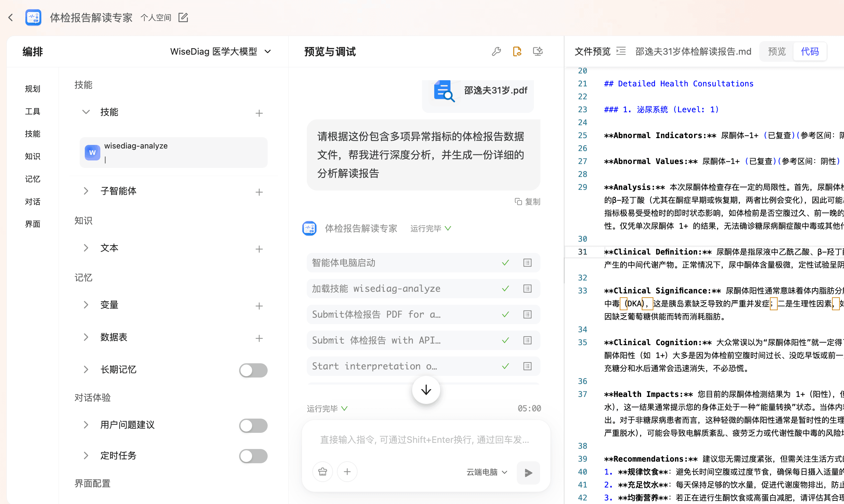Go back using the left arrow

[11, 17]
